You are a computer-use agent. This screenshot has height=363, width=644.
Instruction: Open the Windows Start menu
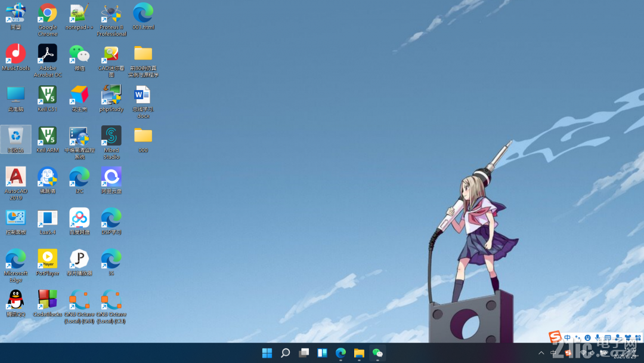267,353
